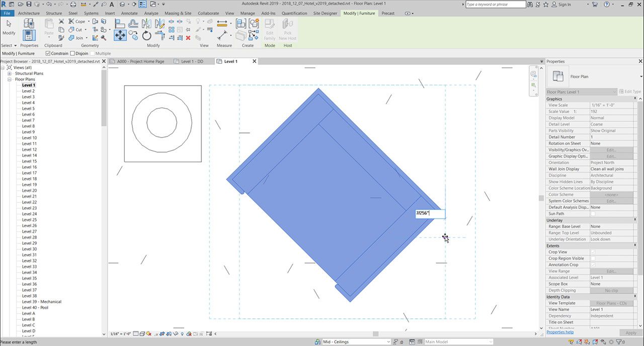This screenshot has width=644, height=346.
Task: Collapse the Views (all) tree node
Action: click(x=4, y=67)
